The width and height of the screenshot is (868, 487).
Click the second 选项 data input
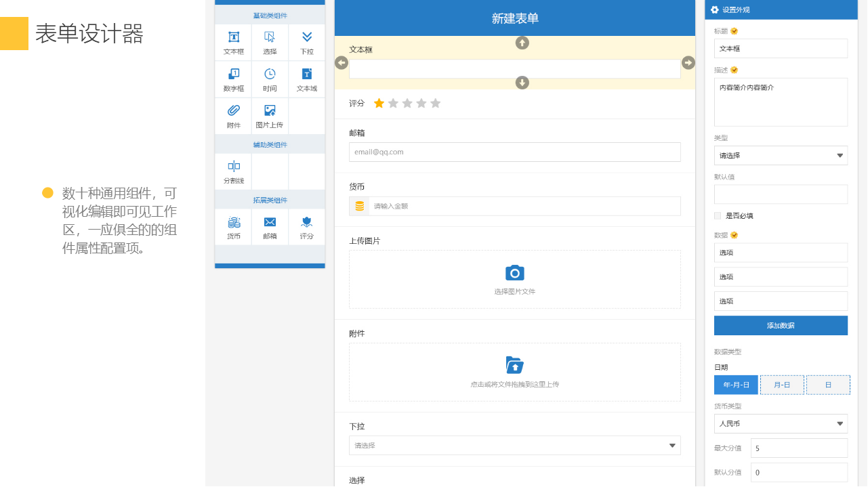pyautogui.click(x=781, y=276)
